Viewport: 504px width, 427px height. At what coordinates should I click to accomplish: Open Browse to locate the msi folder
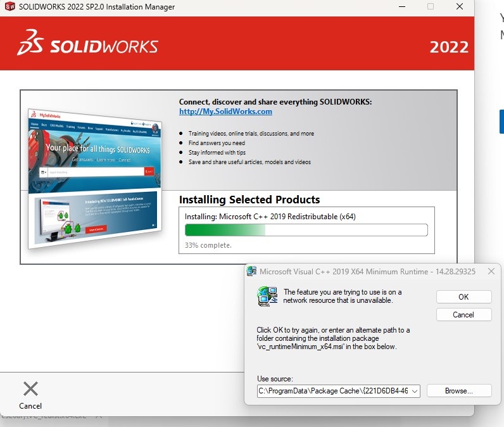point(459,391)
